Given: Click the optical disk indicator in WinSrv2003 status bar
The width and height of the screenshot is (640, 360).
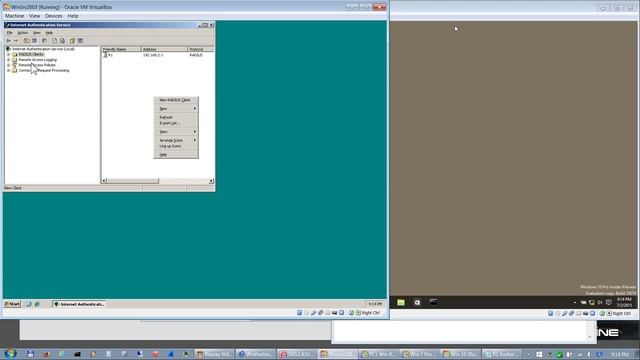Looking at the screenshot, I should [307, 313].
